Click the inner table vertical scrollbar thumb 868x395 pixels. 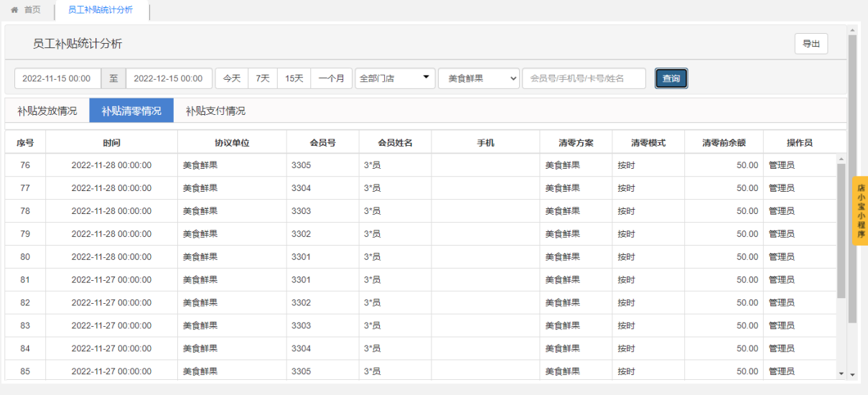point(841,231)
